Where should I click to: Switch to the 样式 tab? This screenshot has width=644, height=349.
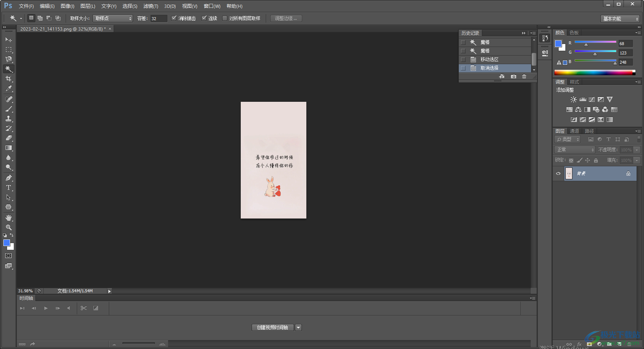click(x=574, y=82)
